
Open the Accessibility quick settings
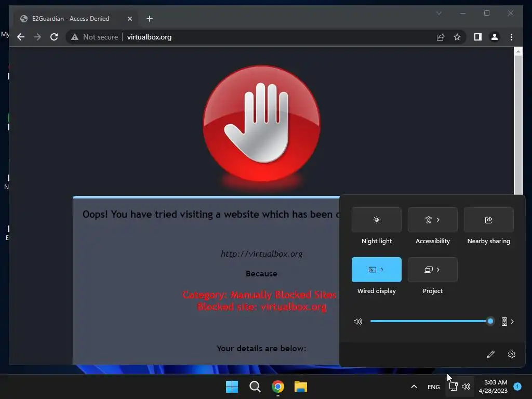433,220
